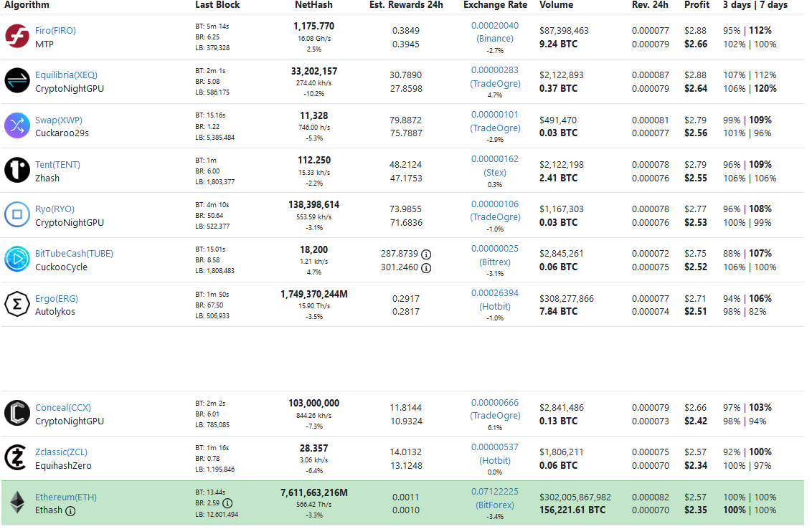Viewport: 812px width, 529px height.
Task: Open the Ethereum(ETH) coin link
Action: (66, 497)
